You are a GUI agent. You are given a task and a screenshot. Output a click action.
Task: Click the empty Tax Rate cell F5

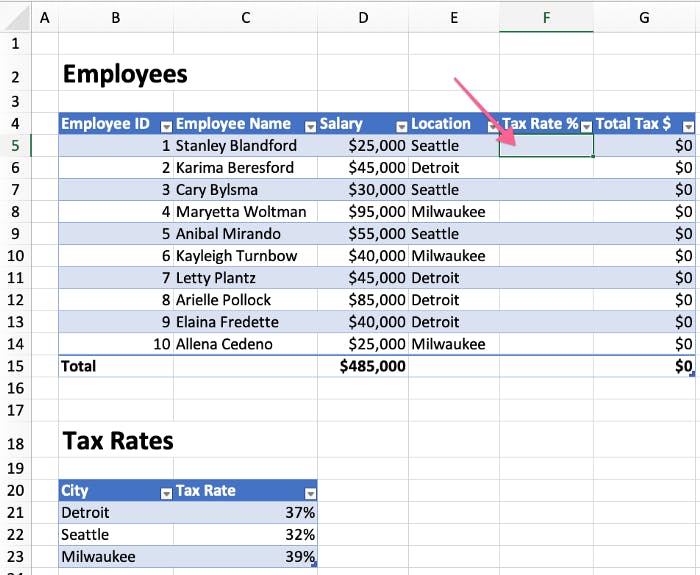coord(546,146)
